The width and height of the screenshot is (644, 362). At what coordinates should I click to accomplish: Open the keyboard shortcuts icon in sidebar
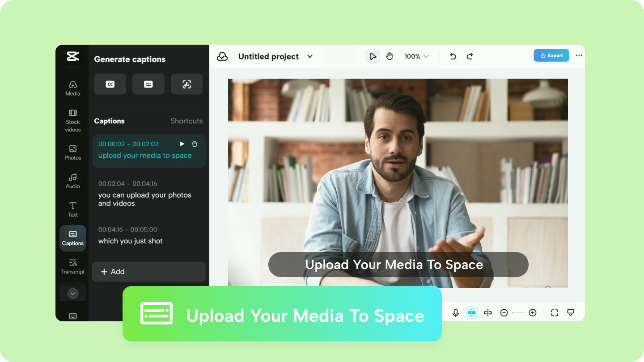pyautogui.click(x=73, y=316)
